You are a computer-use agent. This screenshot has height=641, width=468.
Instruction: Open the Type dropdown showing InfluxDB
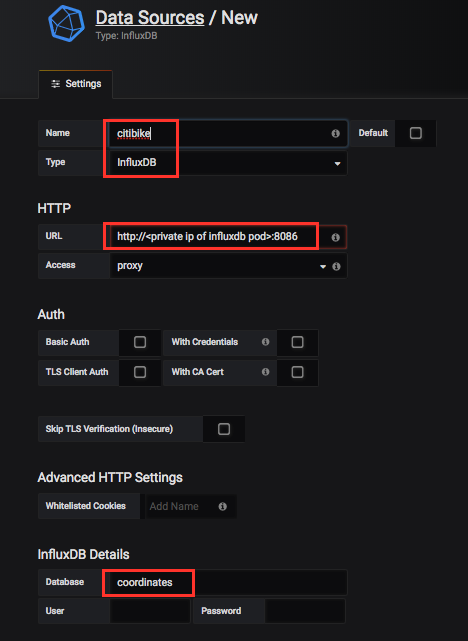[x=228, y=163]
